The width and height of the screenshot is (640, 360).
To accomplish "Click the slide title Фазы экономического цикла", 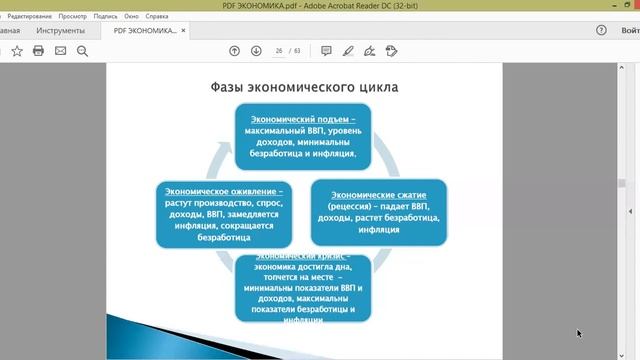I will (x=304, y=87).
